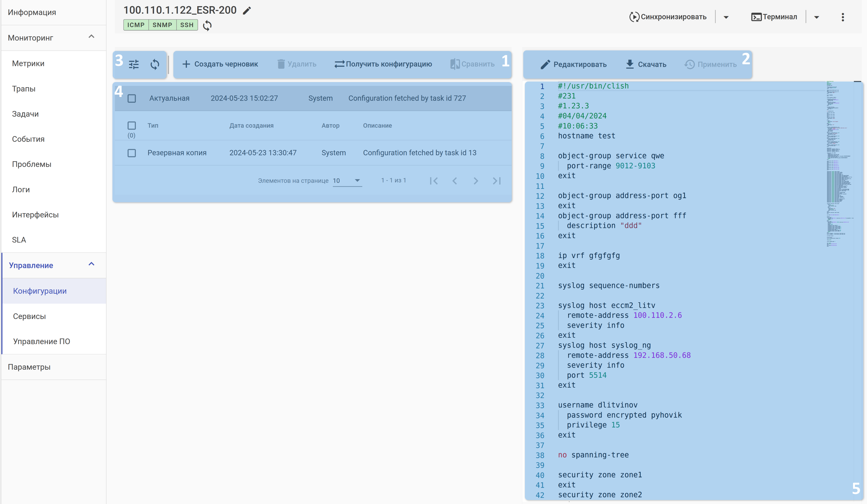Expand the Терминал dropdown arrow
Screen dimensions: 867x504
coord(817,17)
